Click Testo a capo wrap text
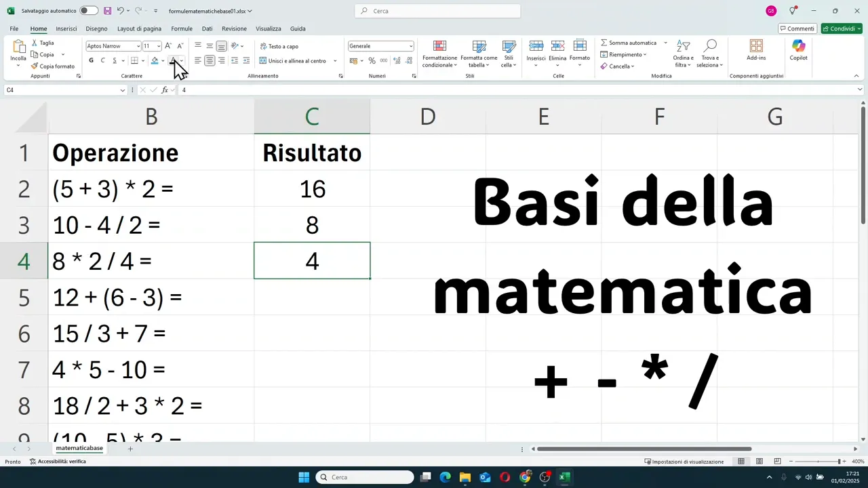The height and width of the screenshot is (488, 868). 279,46
